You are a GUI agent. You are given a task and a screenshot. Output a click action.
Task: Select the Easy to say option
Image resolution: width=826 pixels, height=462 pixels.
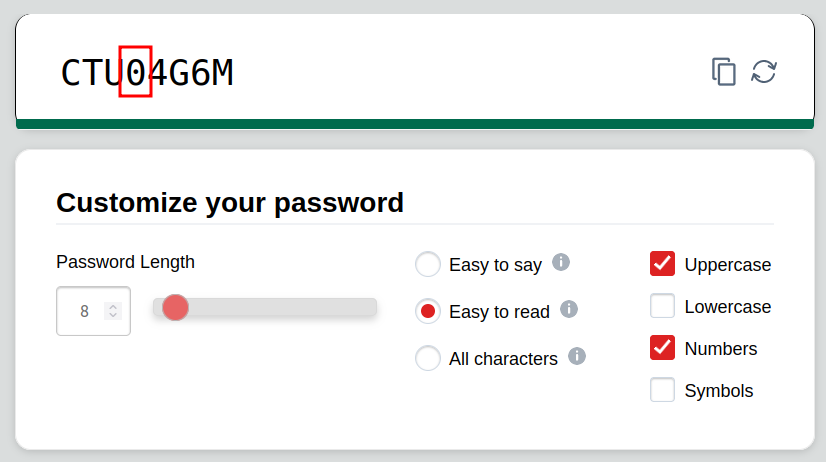point(428,265)
